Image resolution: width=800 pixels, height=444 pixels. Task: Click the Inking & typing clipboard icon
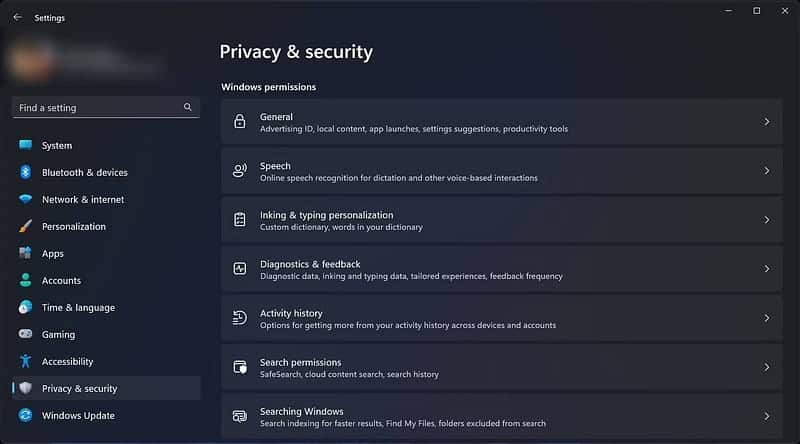pos(239,219)
